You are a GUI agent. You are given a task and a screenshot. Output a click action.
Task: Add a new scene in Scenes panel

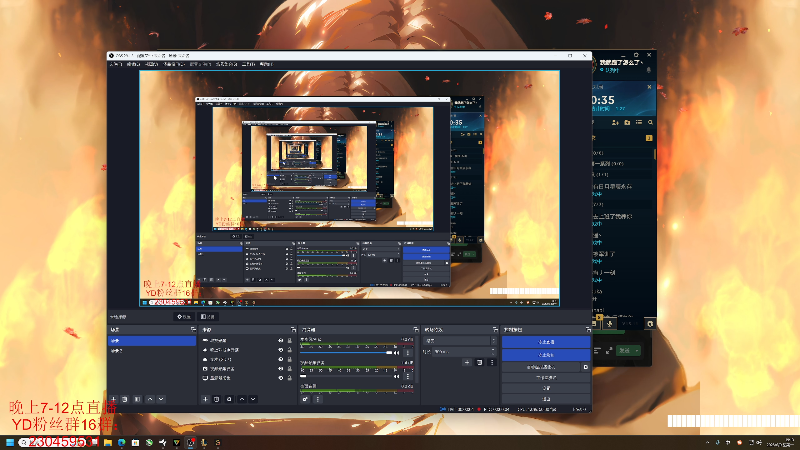[x=113, y=399]
